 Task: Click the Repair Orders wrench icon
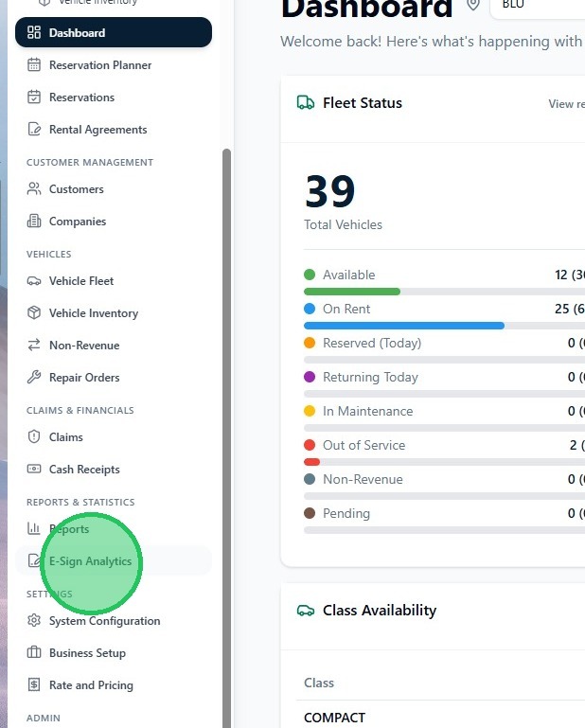point(34,377)
